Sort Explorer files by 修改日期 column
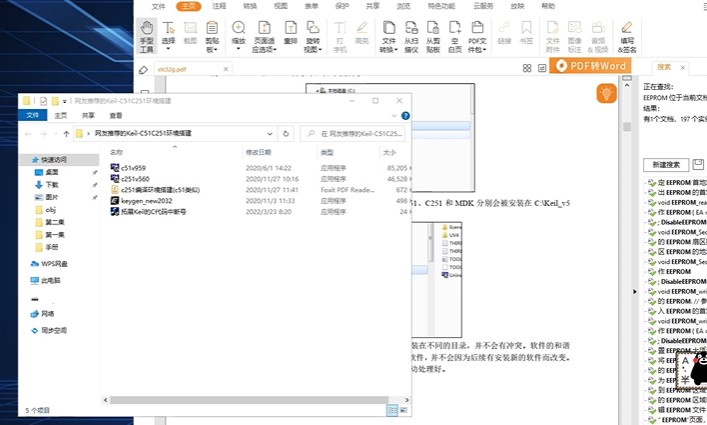Screen dimensions: 707x425 point(258,152)
